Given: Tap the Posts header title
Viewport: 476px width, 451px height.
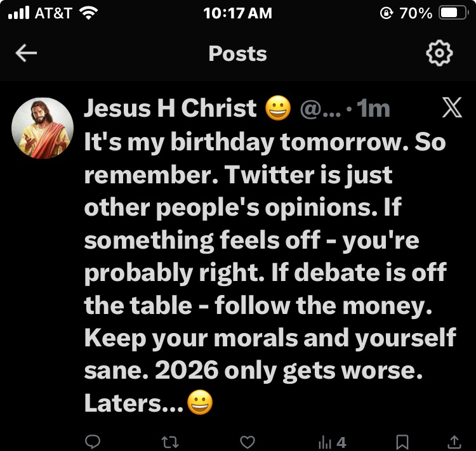Looking at the screenshot, I should [x=237, y=54].
